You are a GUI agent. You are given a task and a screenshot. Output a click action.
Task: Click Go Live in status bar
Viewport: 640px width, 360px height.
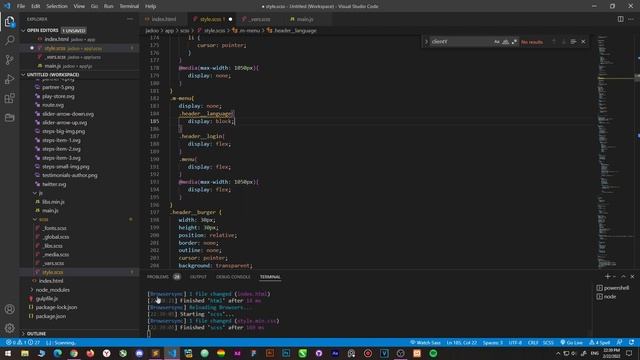[x=571, y=342]
